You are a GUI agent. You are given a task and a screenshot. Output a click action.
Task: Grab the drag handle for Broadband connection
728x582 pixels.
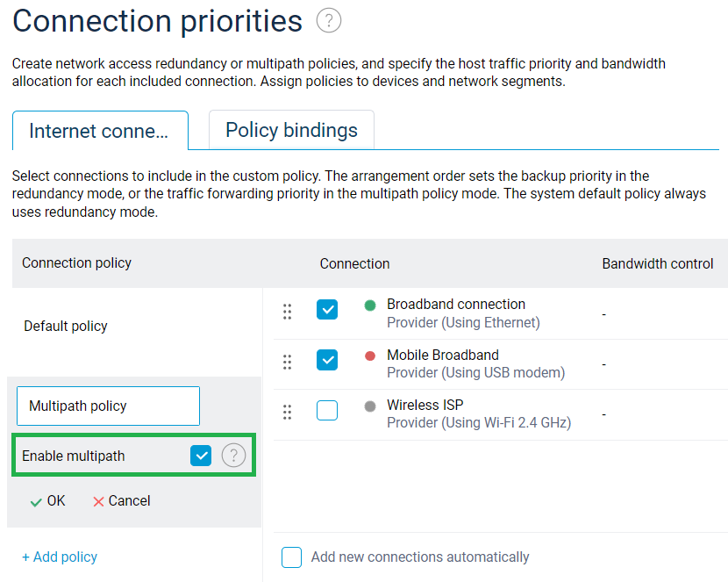[287, 312]
